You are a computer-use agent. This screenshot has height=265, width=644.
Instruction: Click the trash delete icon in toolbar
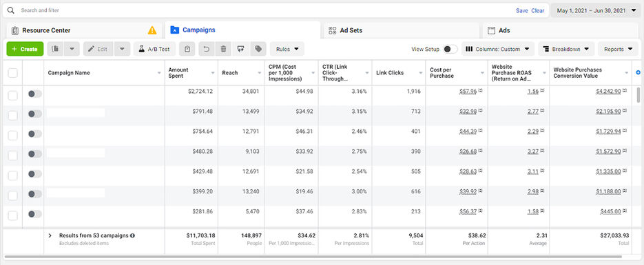[x=223, y=50]
